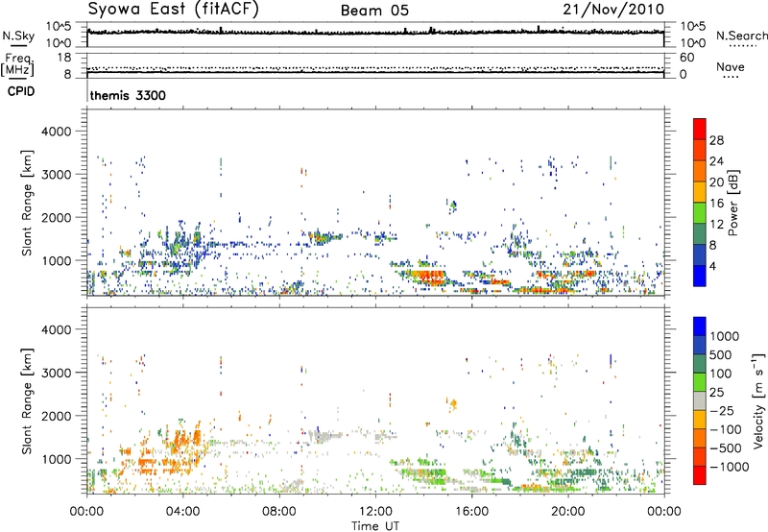
Task: Click the "20:00" time tick label
Action: (567, 512)
